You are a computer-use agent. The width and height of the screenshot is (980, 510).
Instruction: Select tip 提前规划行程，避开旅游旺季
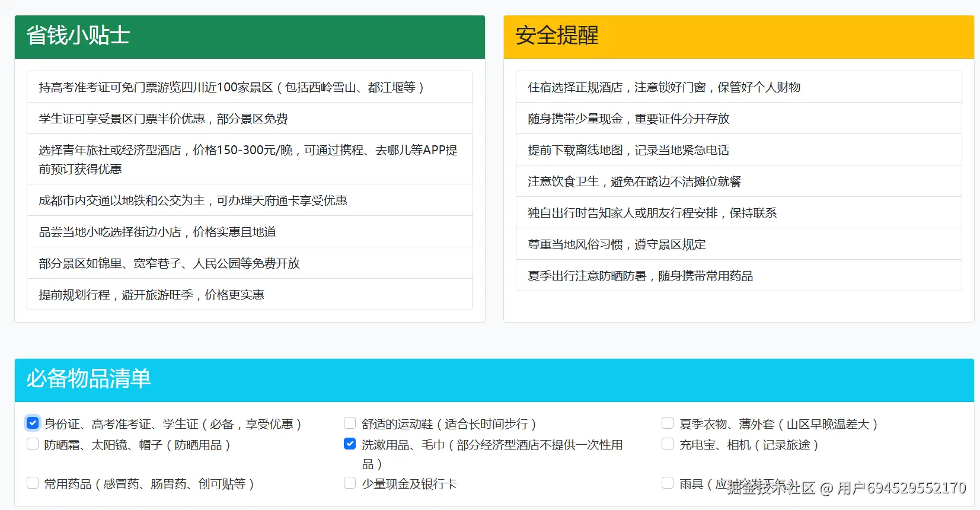[x=250, y=294]
